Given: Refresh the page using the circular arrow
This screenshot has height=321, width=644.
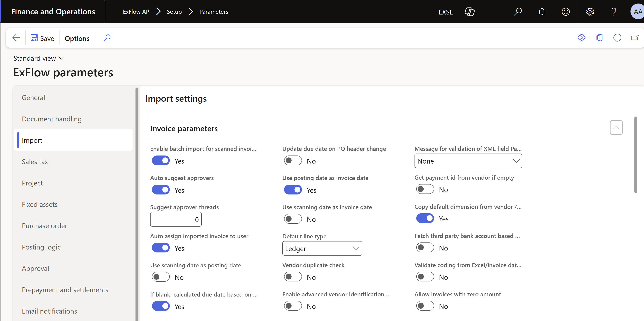Looking at the screenshot, I should [x=617, y=38].
